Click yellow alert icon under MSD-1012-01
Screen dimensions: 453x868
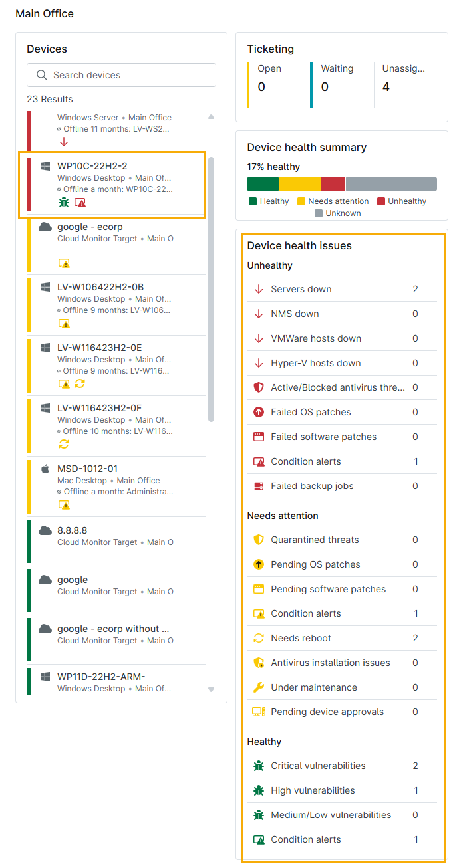[64, 505]
